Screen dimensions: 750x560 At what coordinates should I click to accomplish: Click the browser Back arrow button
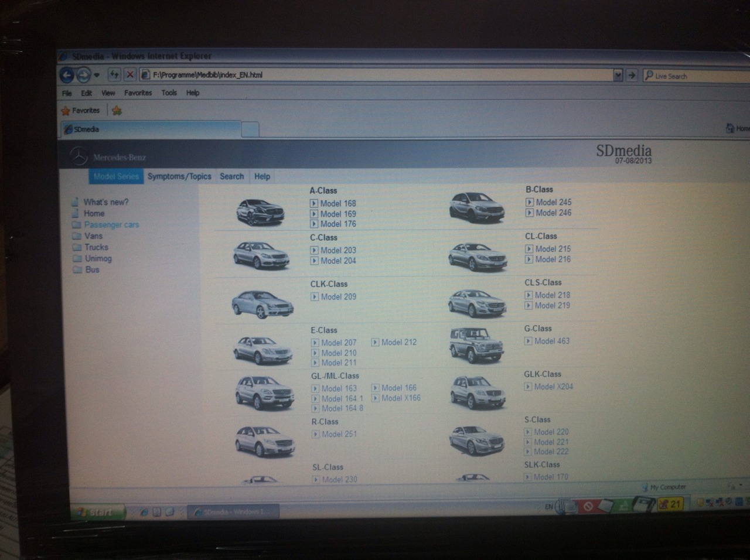pos(67,75)
